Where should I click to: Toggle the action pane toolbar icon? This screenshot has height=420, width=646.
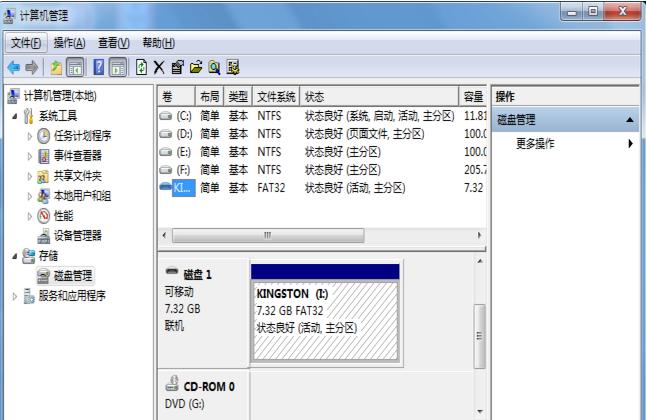tap(118, 67)
